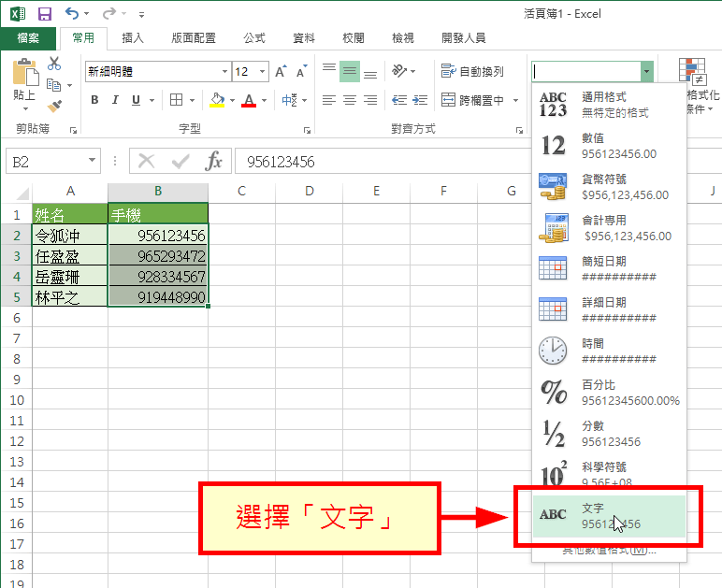Click the Insert Function fx icon
The image size is (722, 588).
[213, 162]
